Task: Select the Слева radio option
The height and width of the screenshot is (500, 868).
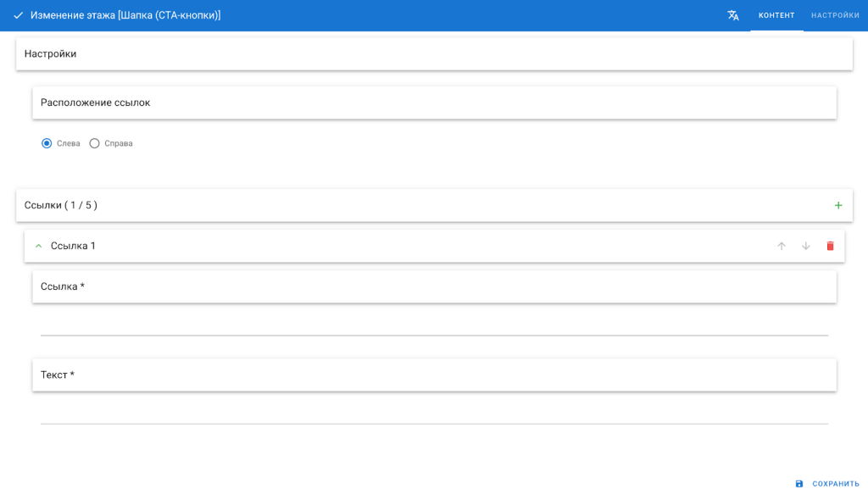Action: click(x=47, y=143)
